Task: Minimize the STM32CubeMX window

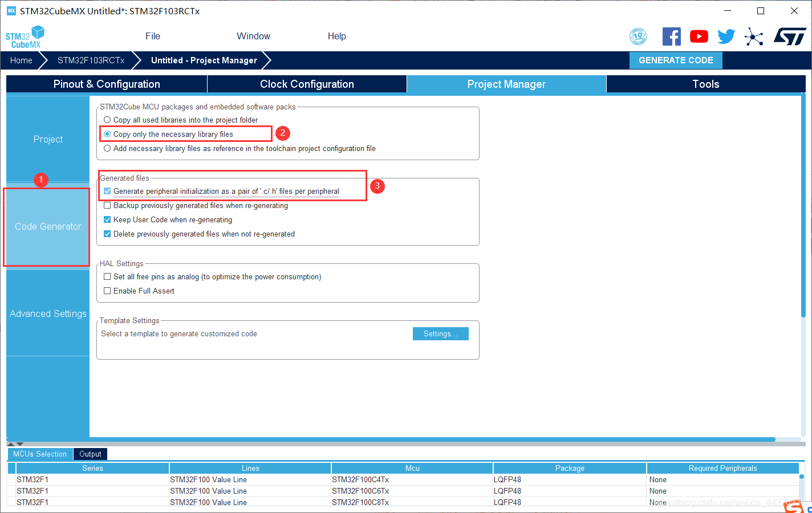Action: pyautogui.click(x=728, y=11)
